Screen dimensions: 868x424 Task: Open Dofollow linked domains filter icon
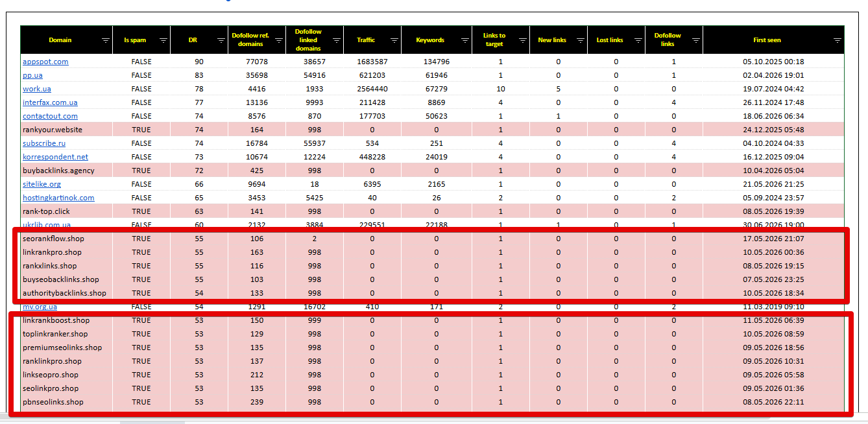(x=337, y=40)
